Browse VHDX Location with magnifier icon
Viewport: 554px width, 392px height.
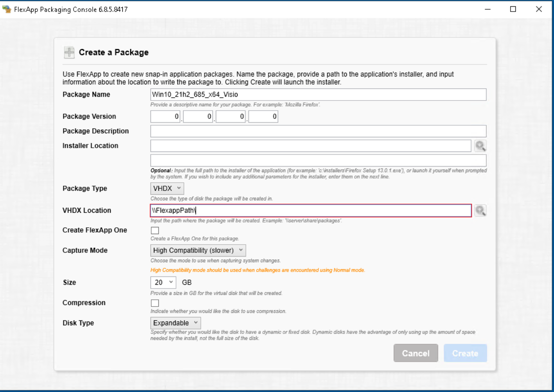(x=480, y=210)
